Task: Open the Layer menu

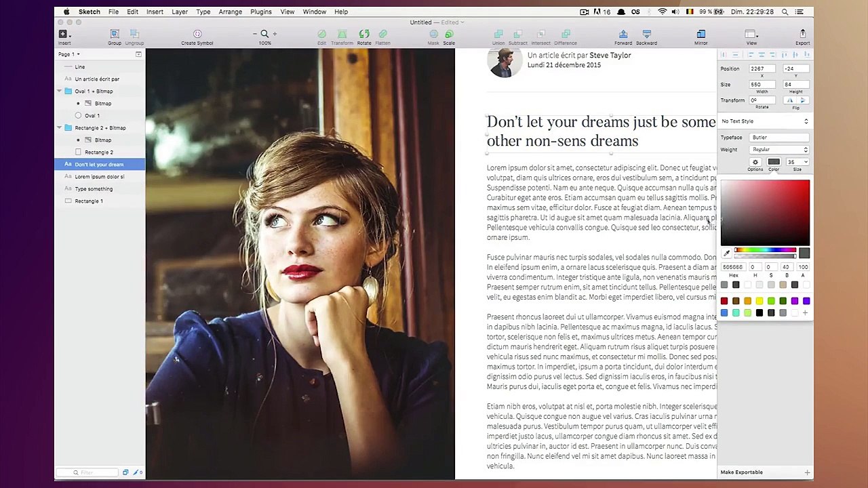Action: [x=180, y=12]
